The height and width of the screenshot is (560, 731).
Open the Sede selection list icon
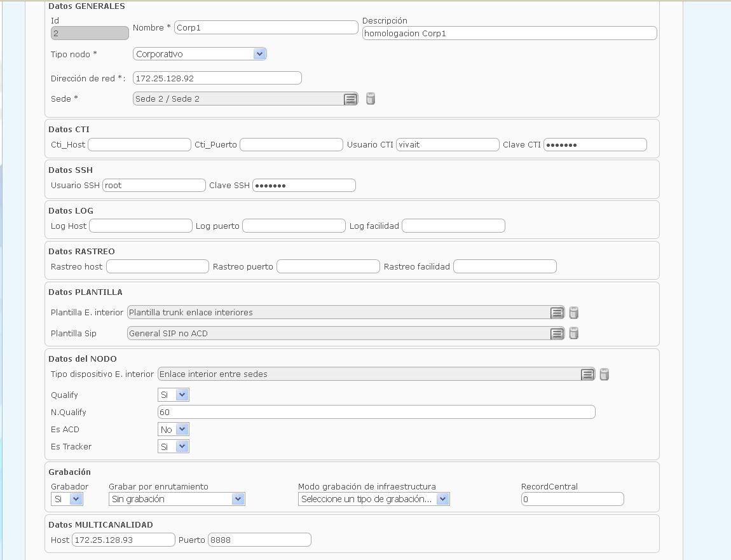pos(351,99)
